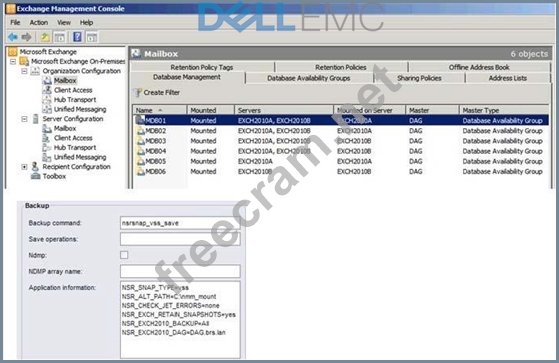Click the Exchange Management Console title icon
This screenshot has width=559, height=363.
point(11,9)
